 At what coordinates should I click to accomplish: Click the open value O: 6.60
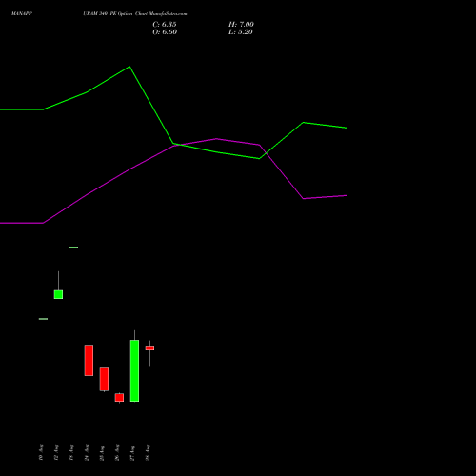[x=165, y=32]
